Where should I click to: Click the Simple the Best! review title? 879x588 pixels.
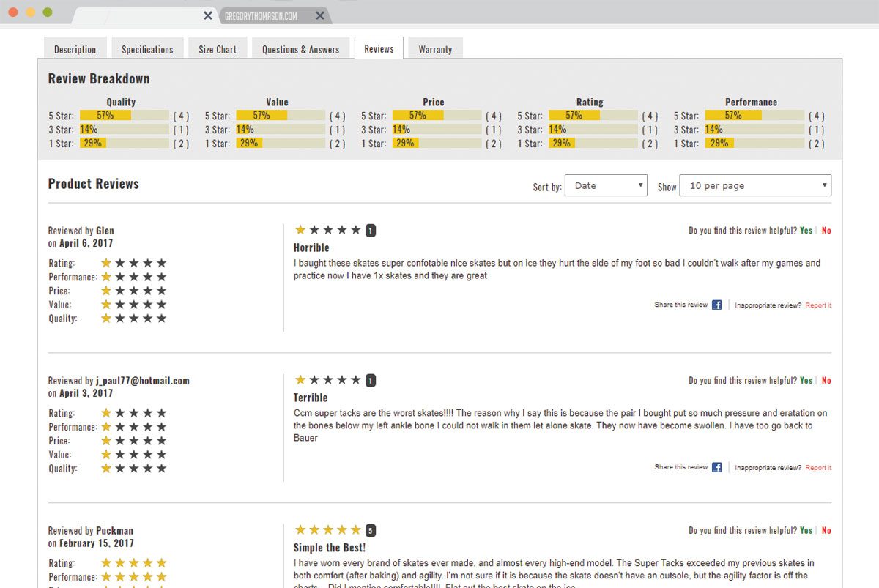[x=330, y=548]
